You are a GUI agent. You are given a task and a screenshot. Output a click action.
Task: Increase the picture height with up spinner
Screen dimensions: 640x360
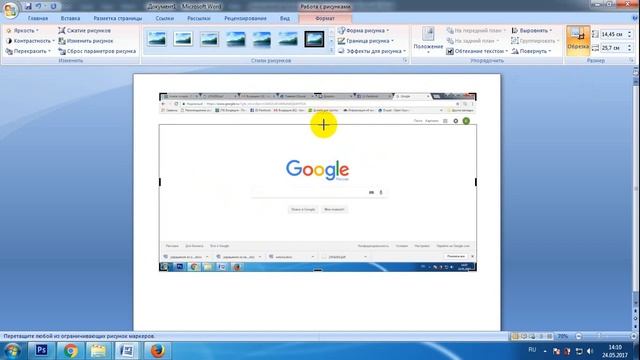point(629,32)
